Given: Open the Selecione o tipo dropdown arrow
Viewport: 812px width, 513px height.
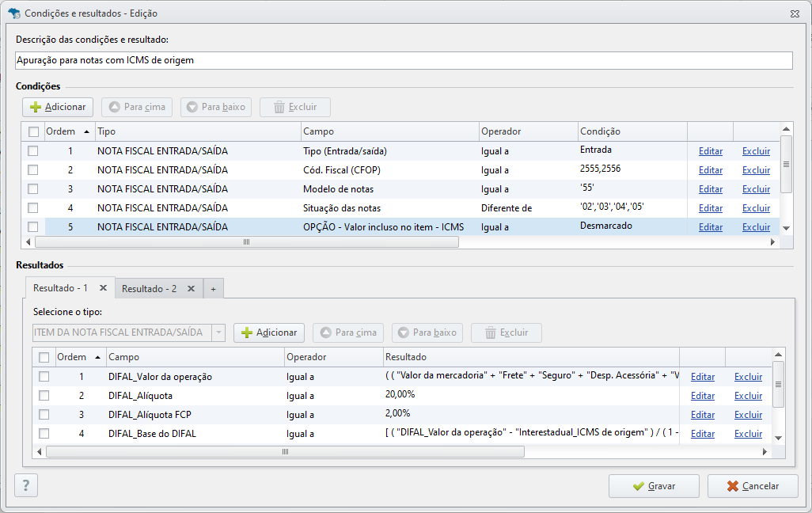Looking at the screenshot, I should click(218, 332).
